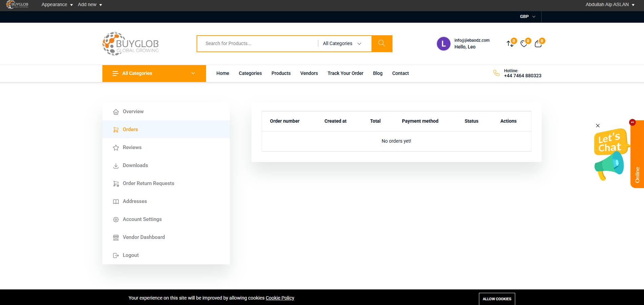The height and width of the screenshot is (305, 644).
Task: Click the purple L user avatar
Action: click(444, 44)
